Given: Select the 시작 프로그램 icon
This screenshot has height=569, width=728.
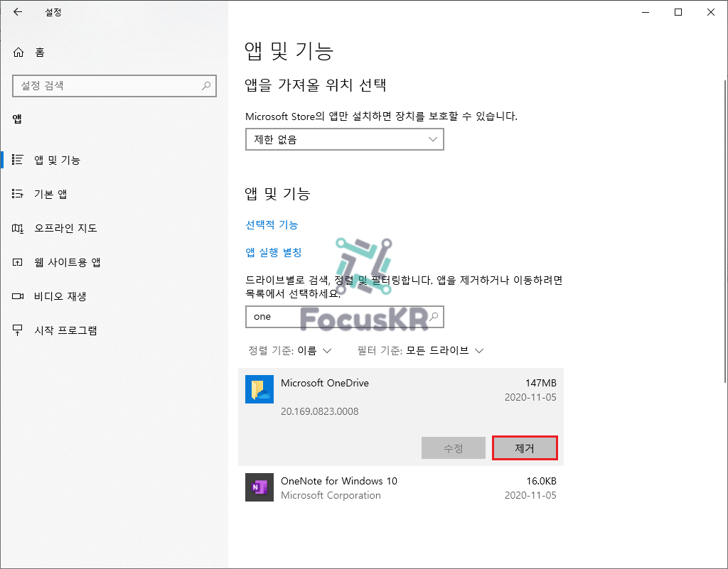Looking at the screenshot, I should click(18, 330).
